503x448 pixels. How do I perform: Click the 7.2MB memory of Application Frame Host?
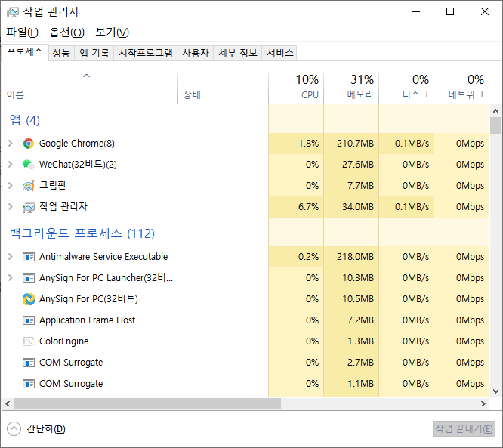coord(360,320)
